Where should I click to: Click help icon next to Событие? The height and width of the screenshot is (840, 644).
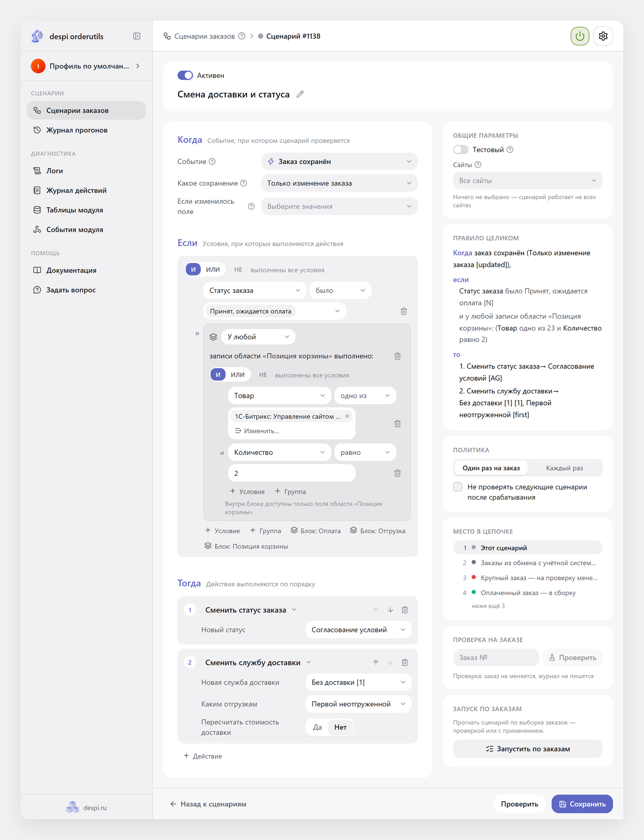click(x=212, y=161)
